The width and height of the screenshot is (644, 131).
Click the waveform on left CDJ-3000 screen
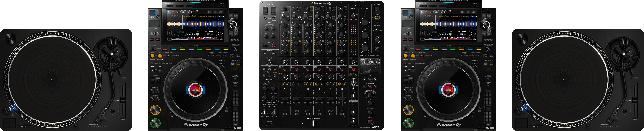(195, 24)
